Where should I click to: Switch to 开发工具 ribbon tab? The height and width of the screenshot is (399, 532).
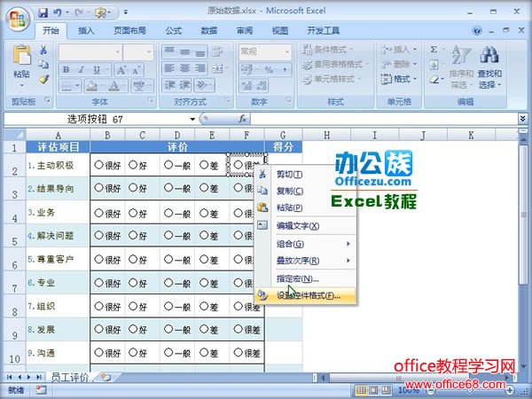point(324,31)
